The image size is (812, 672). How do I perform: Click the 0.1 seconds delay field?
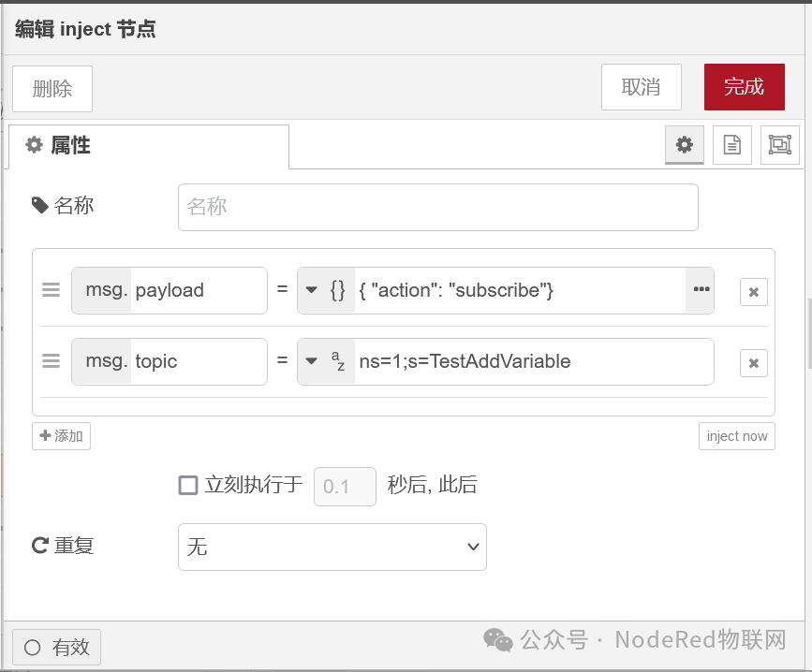[345, 487]
